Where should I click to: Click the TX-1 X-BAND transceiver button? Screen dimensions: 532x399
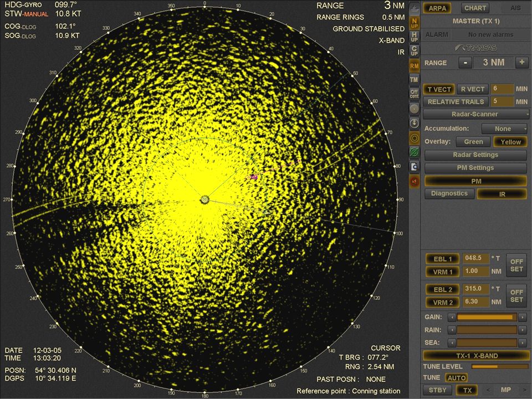tap(476, 356)
